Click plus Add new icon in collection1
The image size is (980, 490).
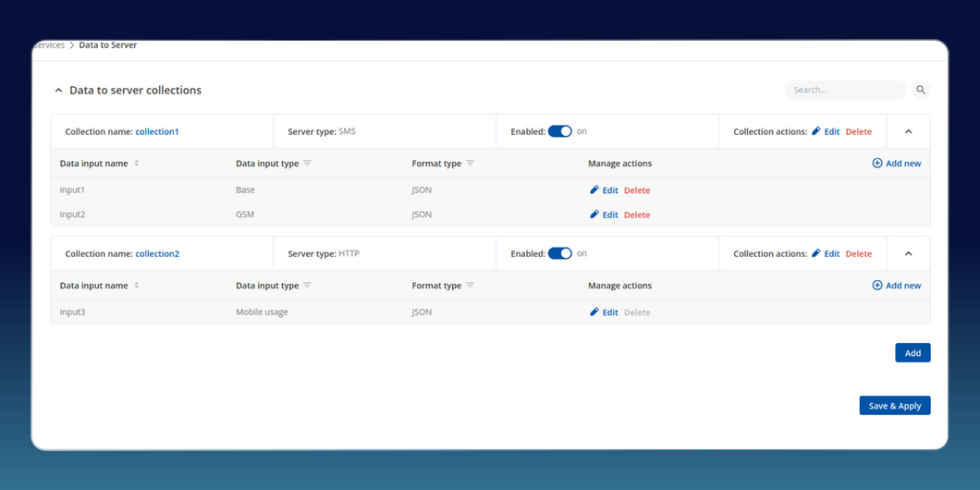coord(876,164)
